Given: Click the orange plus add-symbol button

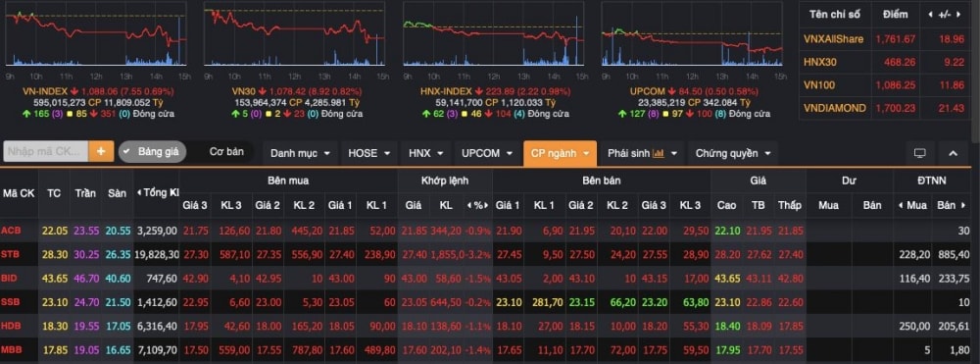Looking at the screenshot, I should [101, 151].
